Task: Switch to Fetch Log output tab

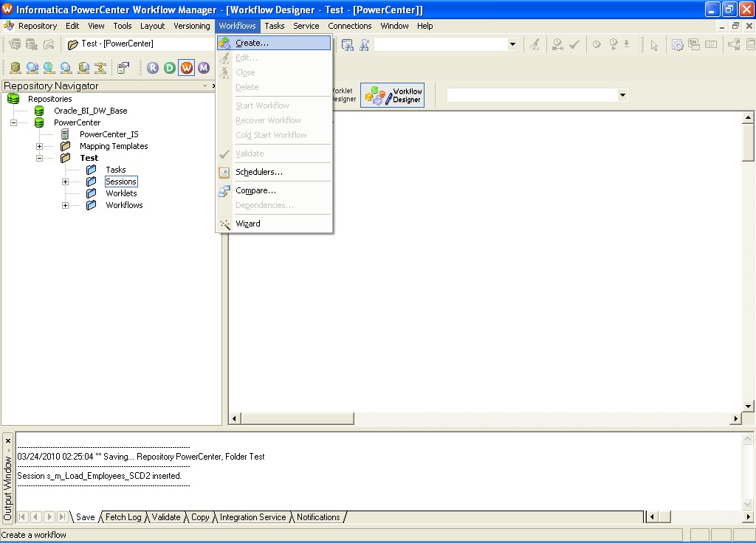Action: click(123, 517)
